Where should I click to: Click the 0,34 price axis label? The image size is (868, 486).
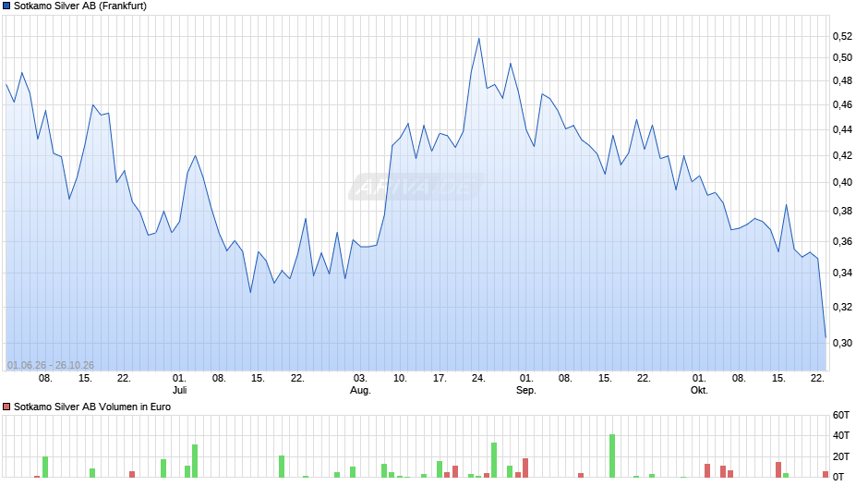842,273
